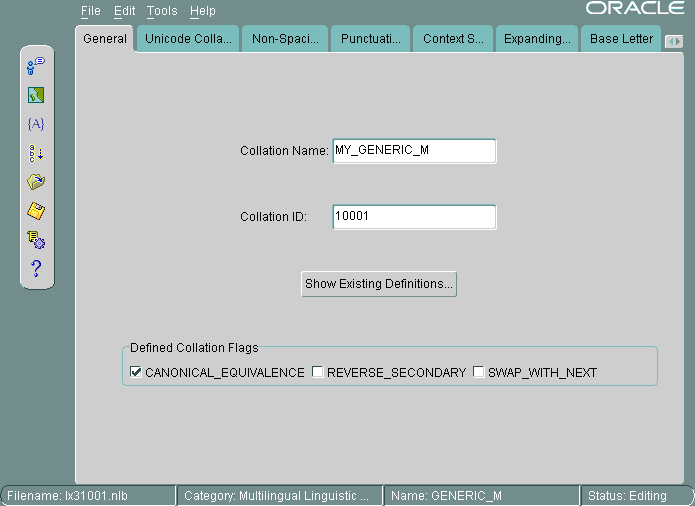The height and width of the screenshot is (506, 695).
Task: Open the Tools menu
Action: pyautogui.click(x=161, y=11)
